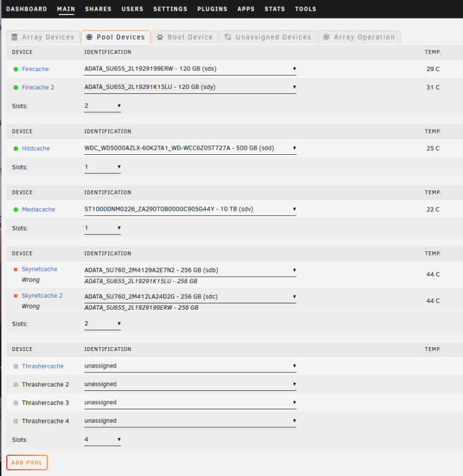
Task: Open the Mediacache device identification dropdown
Action: (190, 209)
